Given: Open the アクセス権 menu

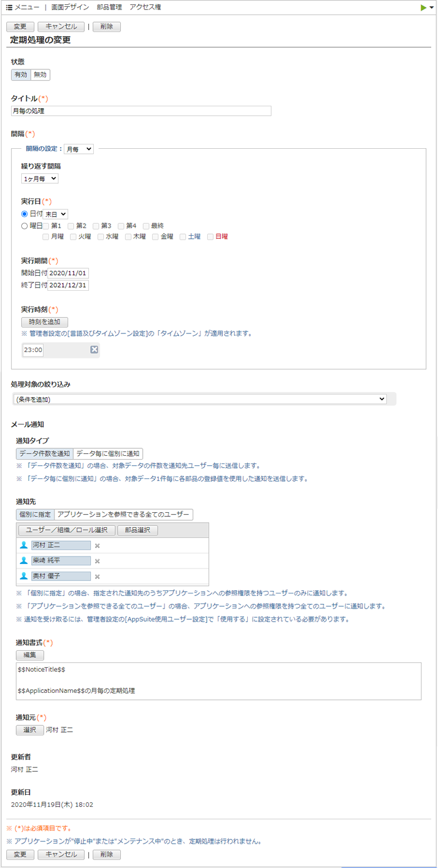Looking at the screenshot, I should [145, 8].
